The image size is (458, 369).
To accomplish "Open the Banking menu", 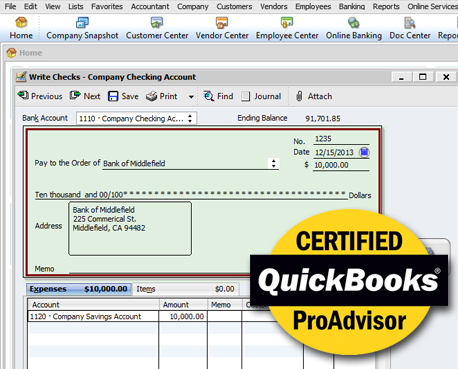I will [352, 6].
